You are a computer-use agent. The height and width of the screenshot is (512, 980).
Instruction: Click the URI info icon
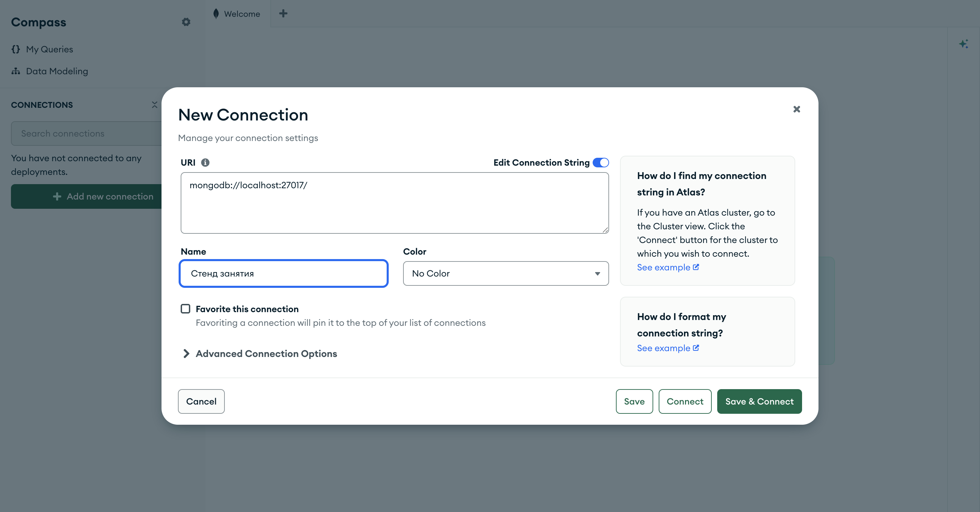[x=205, y=163]
